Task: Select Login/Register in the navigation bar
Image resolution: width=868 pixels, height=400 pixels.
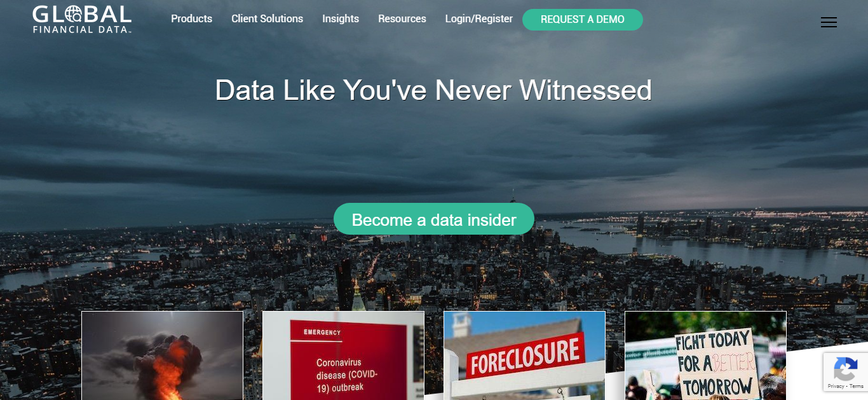Action: pos(478,19)
